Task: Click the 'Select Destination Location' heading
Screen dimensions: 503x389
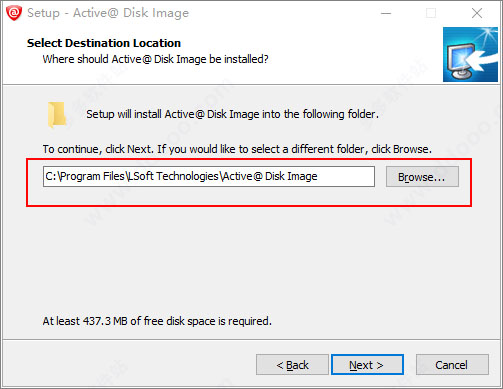Action: coord(104,43)
